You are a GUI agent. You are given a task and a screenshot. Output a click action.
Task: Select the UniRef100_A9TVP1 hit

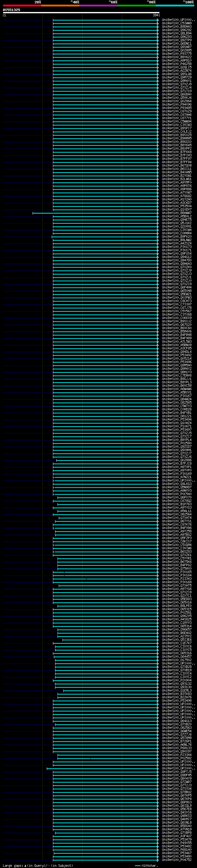(176, 467)
